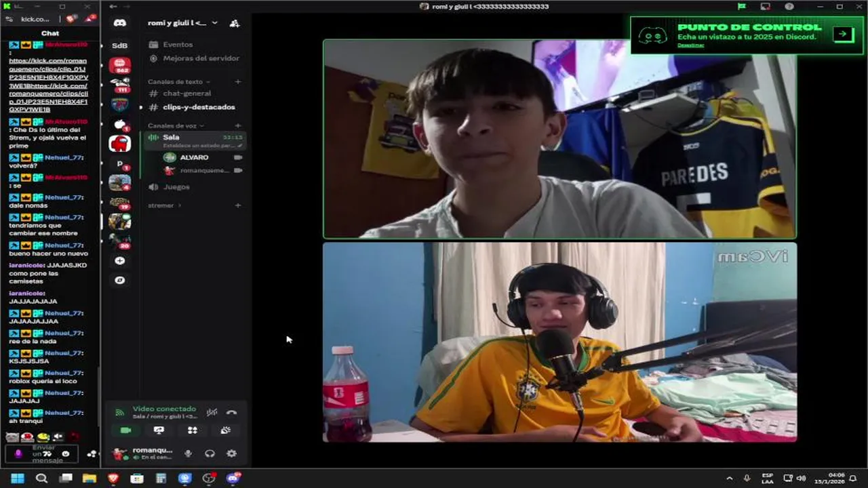Open the soundboard button
This screenshot has height=488, width=868.
pyautogui.click(x=226, y=430)
